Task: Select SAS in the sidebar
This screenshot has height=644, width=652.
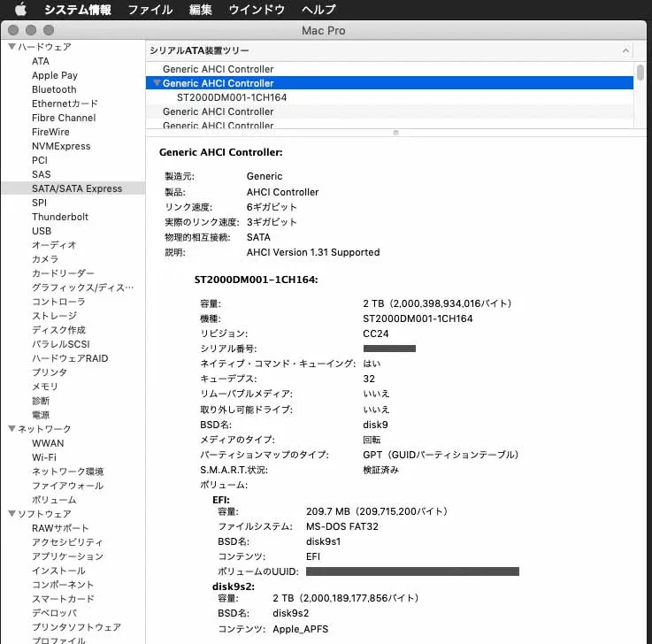Action: pos(42,174)
